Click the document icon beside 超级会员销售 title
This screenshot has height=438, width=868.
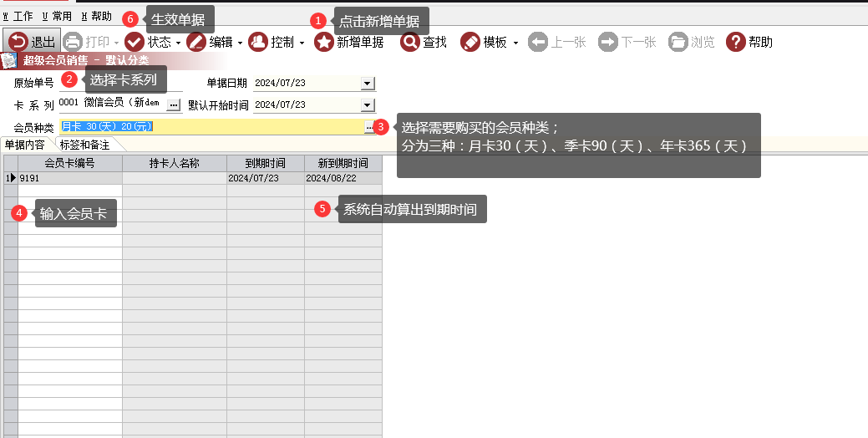[8, 60]
